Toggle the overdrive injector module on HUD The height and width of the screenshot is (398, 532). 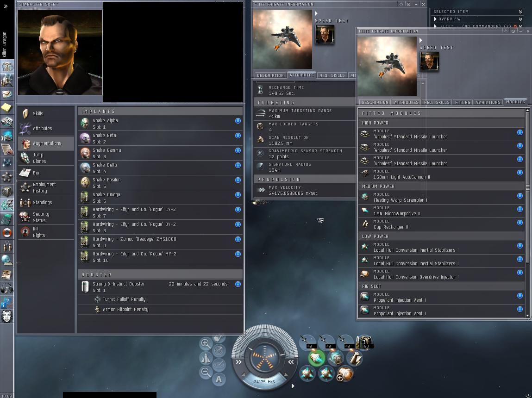pos(345,374)
